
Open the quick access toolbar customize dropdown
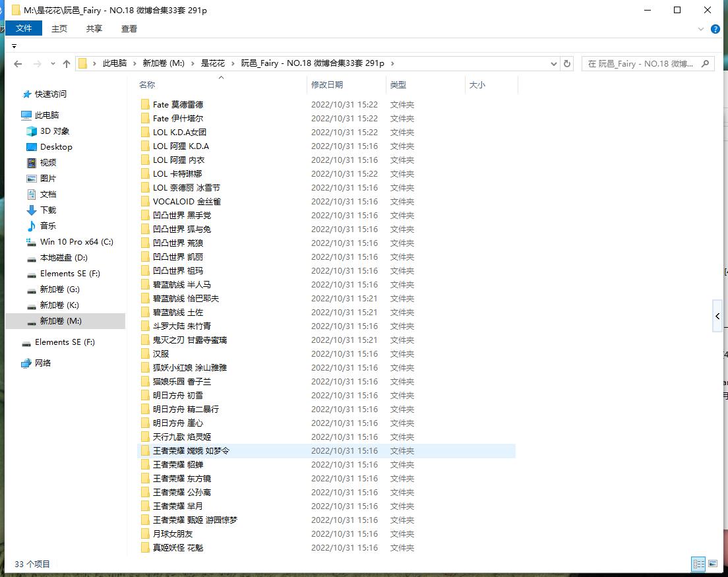(15, 46)
